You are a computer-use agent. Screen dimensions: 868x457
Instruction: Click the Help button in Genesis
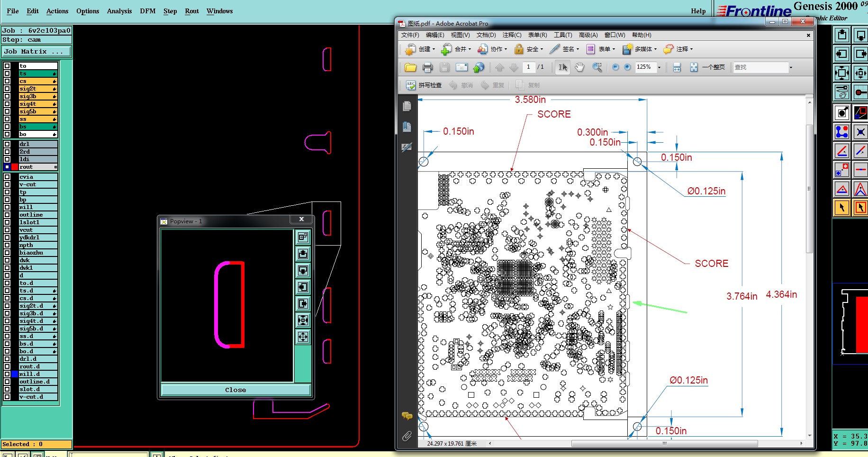[x=698, y=11]
